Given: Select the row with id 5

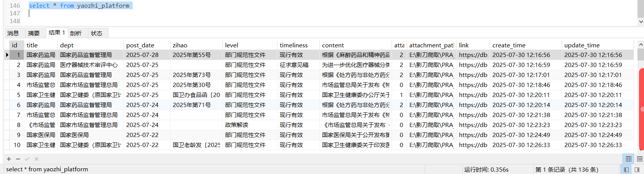Looking at the screenshot, I should tap(18, 95).
